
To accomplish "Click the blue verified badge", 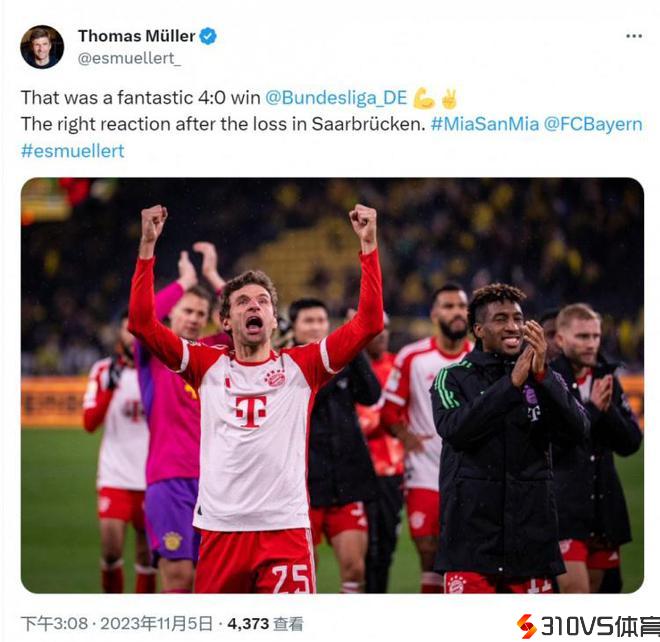I will [x=208, y=36].
